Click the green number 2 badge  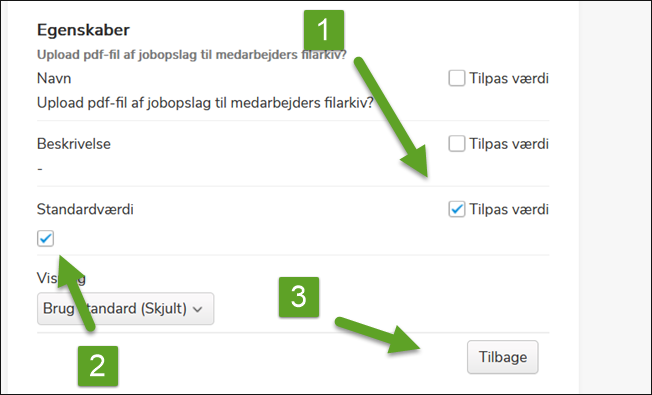[98, 366]
